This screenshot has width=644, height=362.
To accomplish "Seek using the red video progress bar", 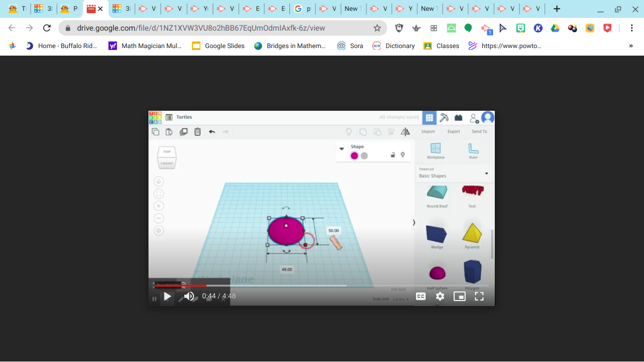I will point(322,286).
